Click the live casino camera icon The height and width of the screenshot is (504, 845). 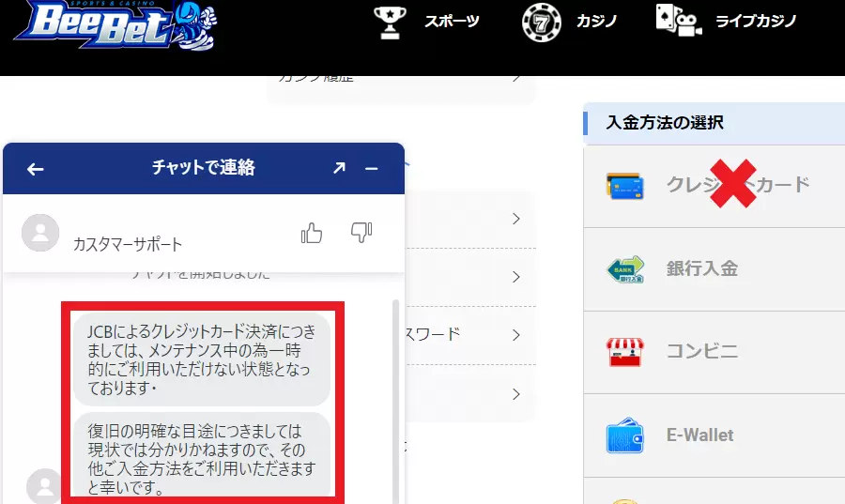(x=678, y=21)
